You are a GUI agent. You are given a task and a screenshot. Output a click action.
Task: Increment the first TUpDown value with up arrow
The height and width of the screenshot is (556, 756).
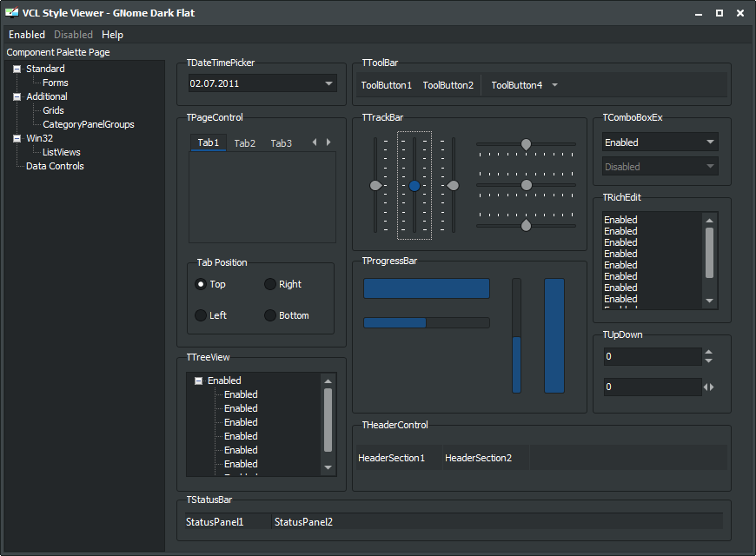pyautogui.click(x=709, y=352)
